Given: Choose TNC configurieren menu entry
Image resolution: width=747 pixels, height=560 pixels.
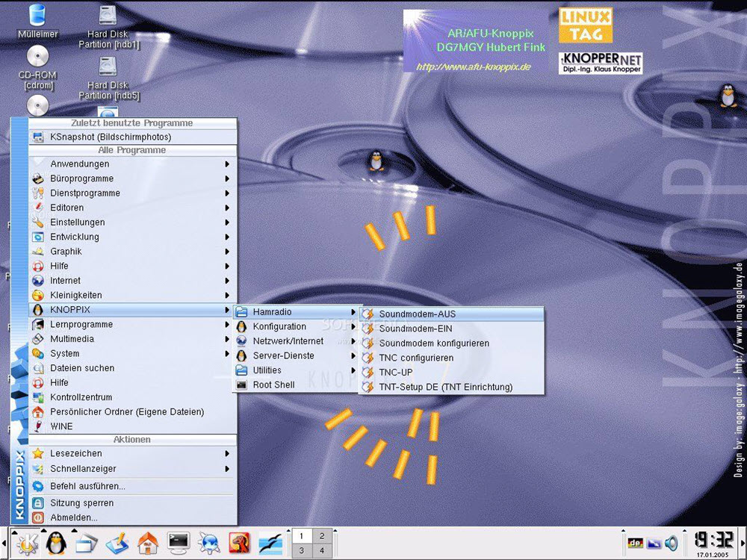Looking at the screenshot, I should (416, 358).
